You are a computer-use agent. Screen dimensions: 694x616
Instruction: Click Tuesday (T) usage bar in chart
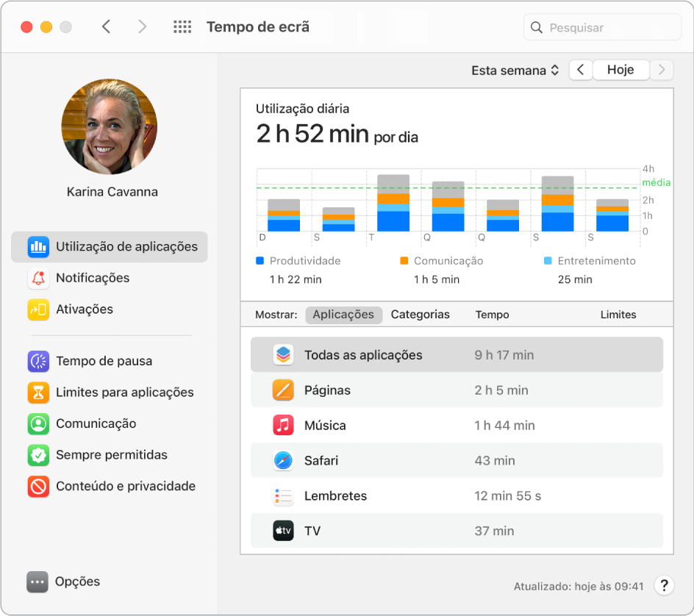click(x=393, y=203)
